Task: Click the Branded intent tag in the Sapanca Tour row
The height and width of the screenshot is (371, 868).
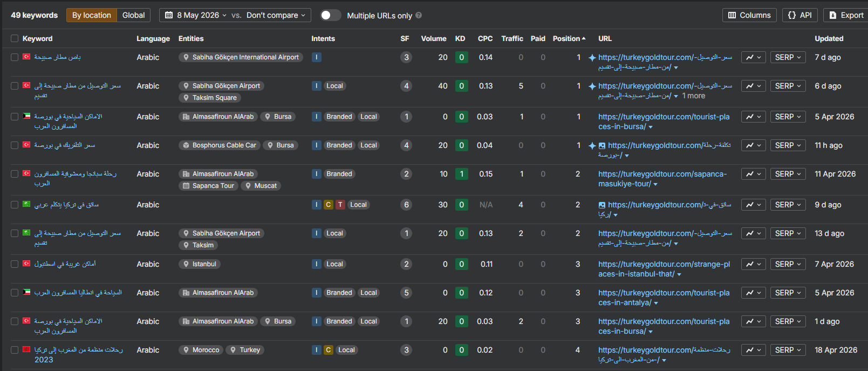Action: click(x=339, y=174)
